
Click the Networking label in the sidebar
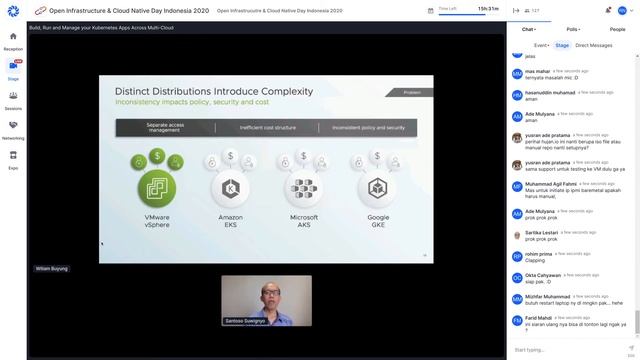[13, 138]
